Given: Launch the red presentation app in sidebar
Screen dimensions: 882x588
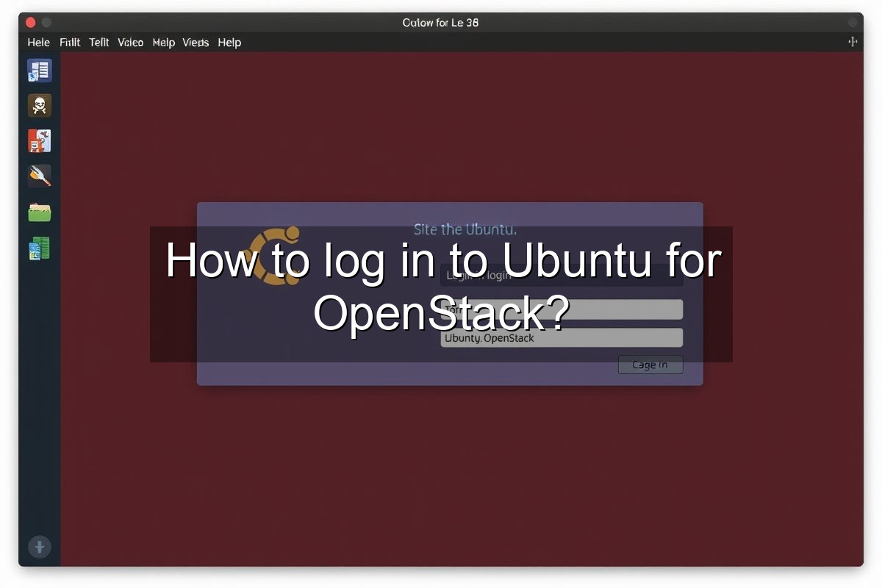Looking at the screenshot, I should (39, 140).
